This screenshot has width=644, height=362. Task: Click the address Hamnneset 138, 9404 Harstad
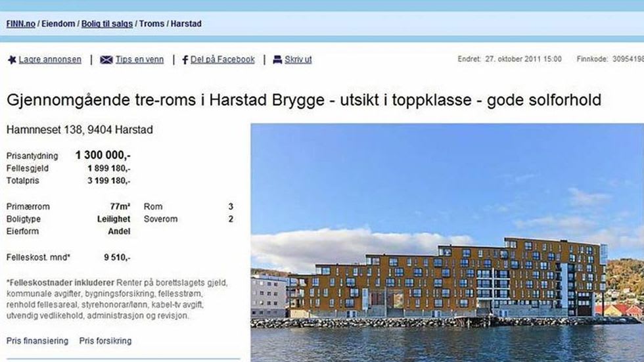80,129
